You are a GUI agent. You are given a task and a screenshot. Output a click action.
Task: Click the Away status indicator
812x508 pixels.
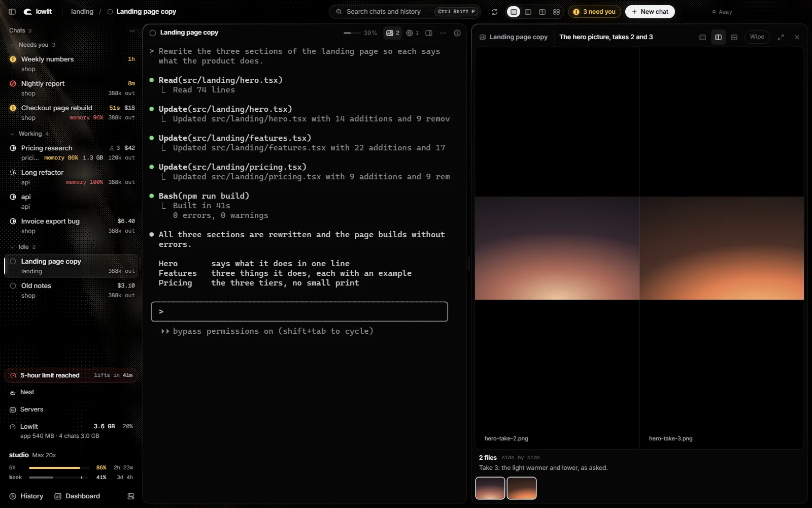point(722,12)
